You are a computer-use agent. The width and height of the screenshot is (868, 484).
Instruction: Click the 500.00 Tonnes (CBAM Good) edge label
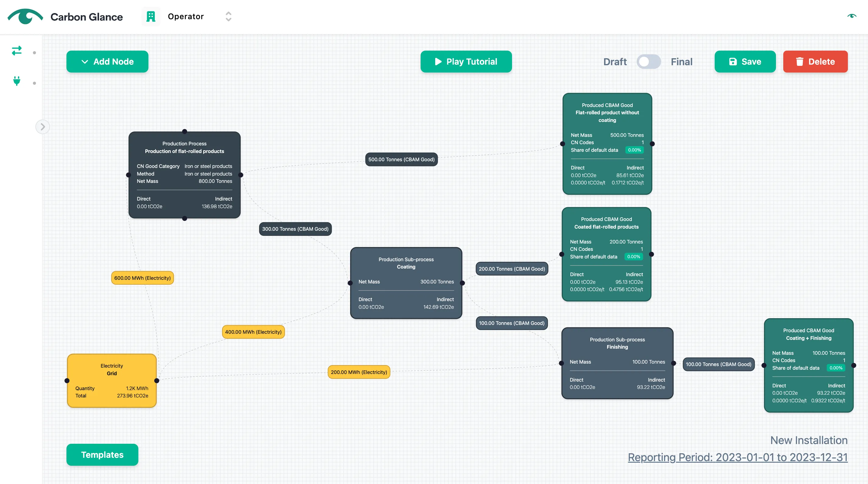401,159
